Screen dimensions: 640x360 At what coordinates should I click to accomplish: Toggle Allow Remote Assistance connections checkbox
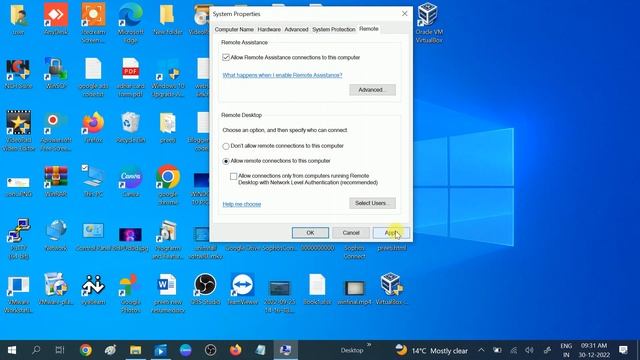click(226, 57)
